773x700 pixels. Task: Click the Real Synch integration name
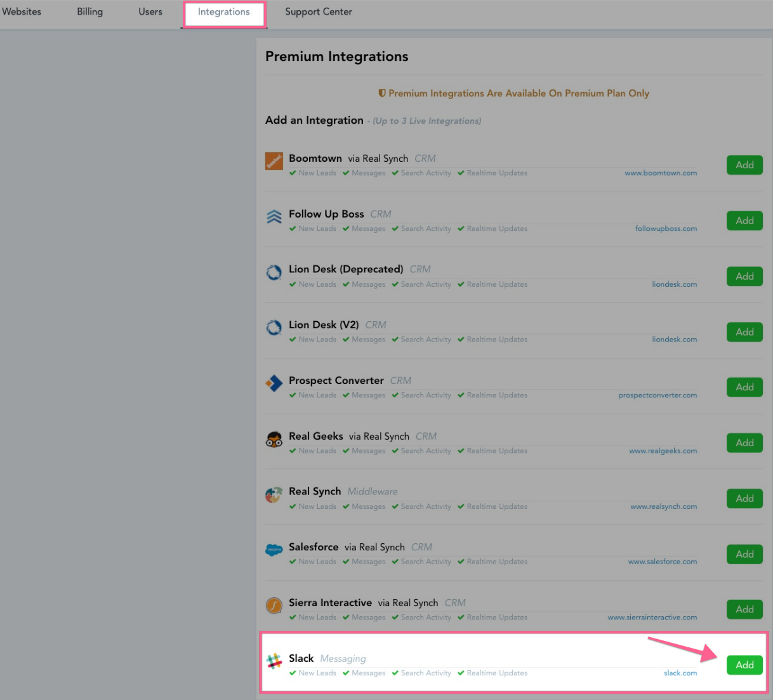315,492
